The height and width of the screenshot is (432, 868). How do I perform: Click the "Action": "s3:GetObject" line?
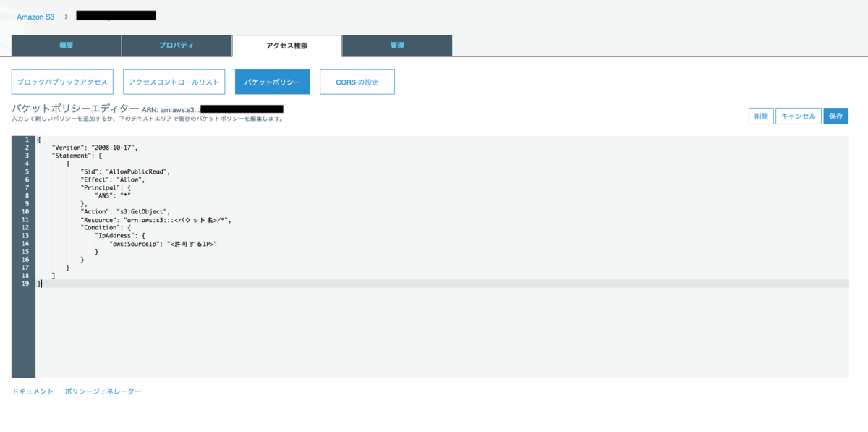coord(125,211)
